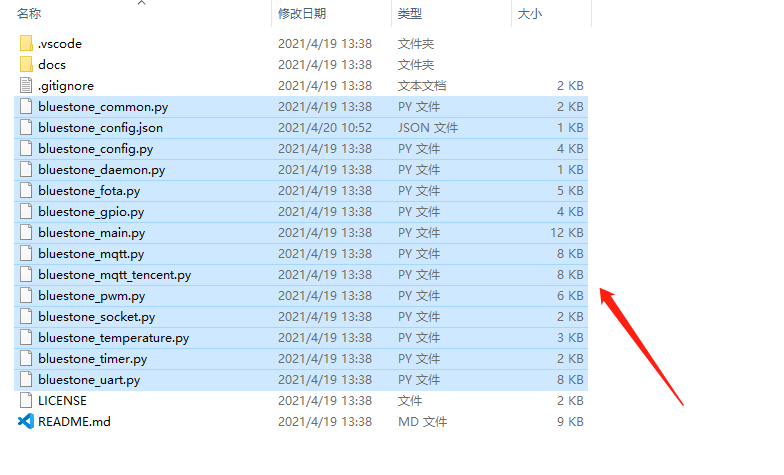Select the .gitignore file name

click(66, 86)
